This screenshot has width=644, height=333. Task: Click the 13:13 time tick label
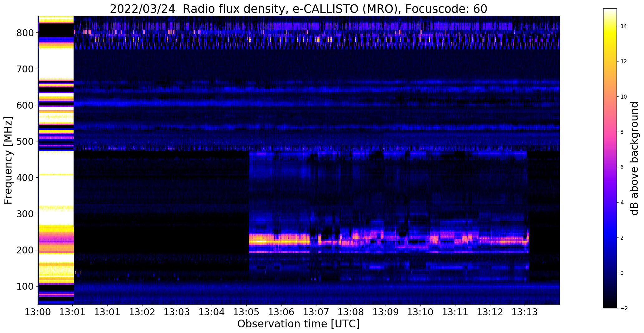point(525,312)
